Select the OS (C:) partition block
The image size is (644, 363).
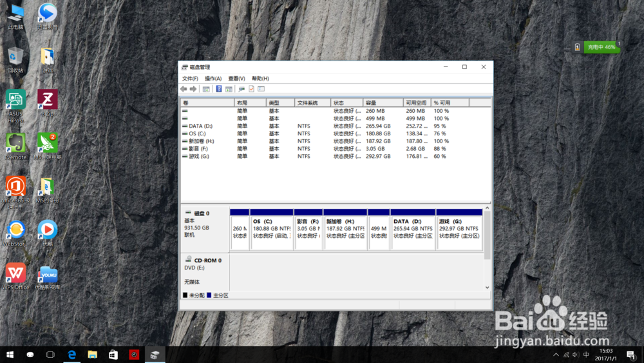pos(272,229)
